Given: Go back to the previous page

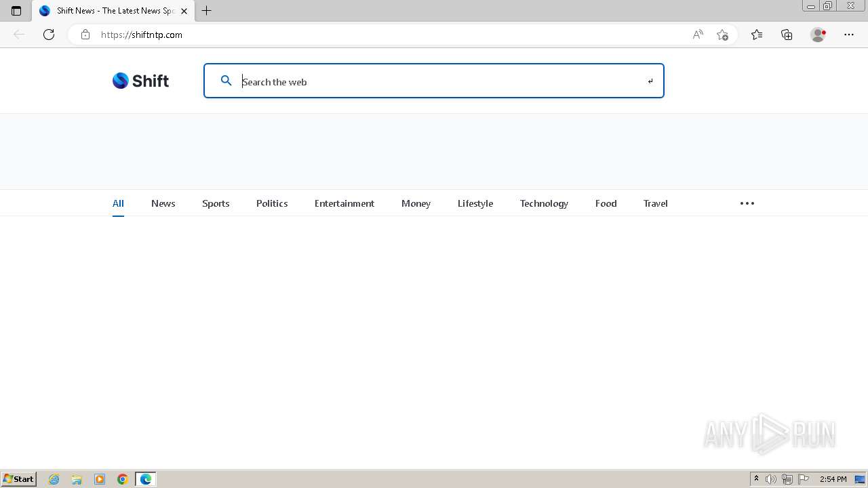Looking at the screenshot, I should pos(19,35).
